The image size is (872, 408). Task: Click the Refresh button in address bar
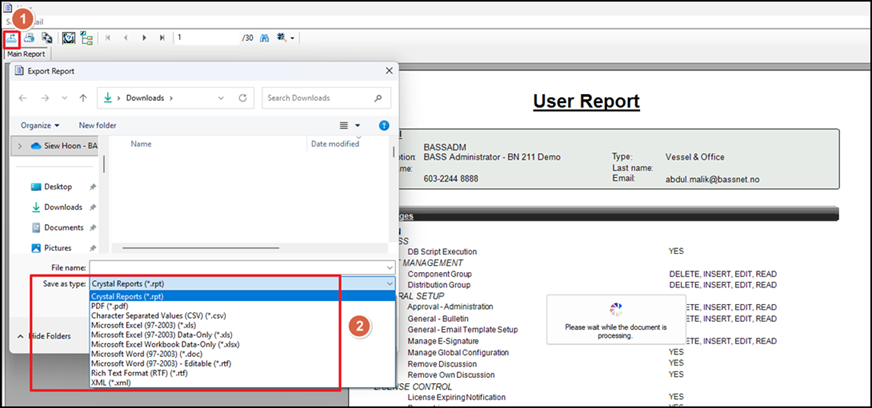pos(242,98)
